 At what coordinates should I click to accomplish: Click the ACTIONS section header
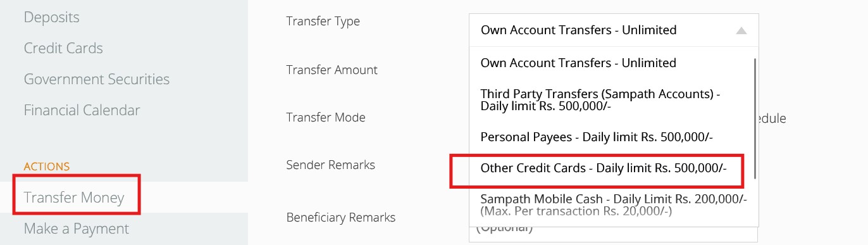(47, 166)
